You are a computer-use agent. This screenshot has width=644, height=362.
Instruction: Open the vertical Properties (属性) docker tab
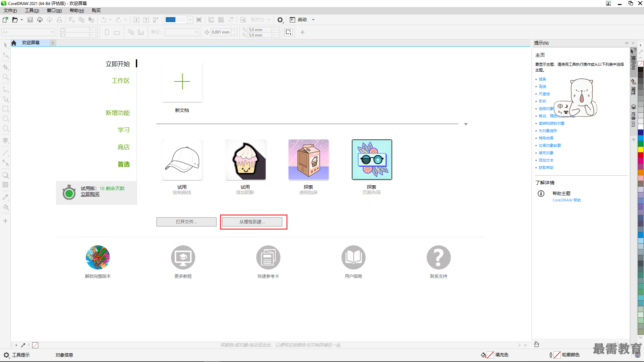coord(633,87)
